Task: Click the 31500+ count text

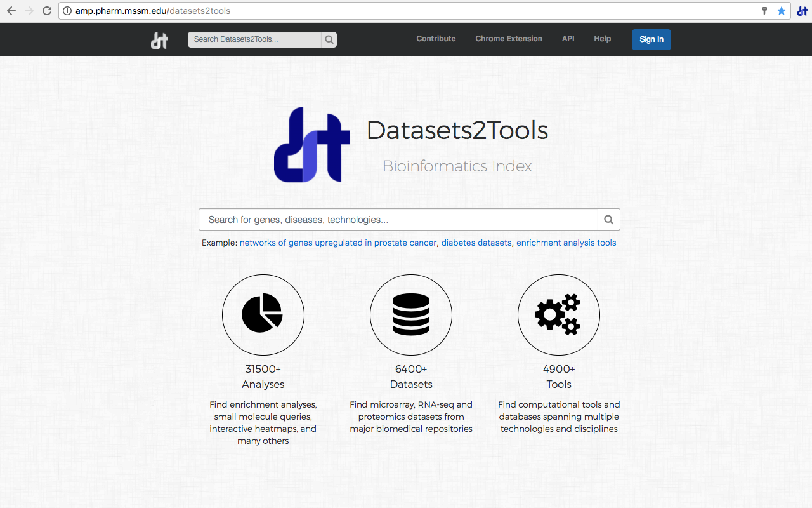Action: click(x=263, y=369)
